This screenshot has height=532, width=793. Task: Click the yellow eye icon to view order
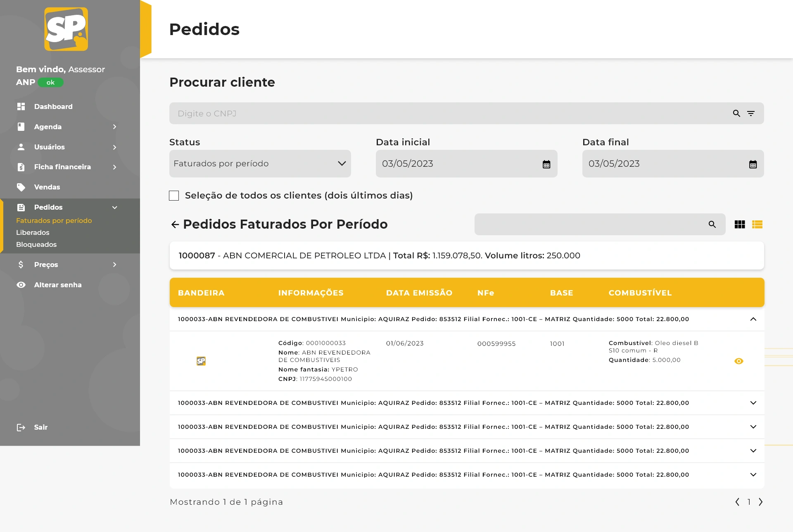pos(739,361)
